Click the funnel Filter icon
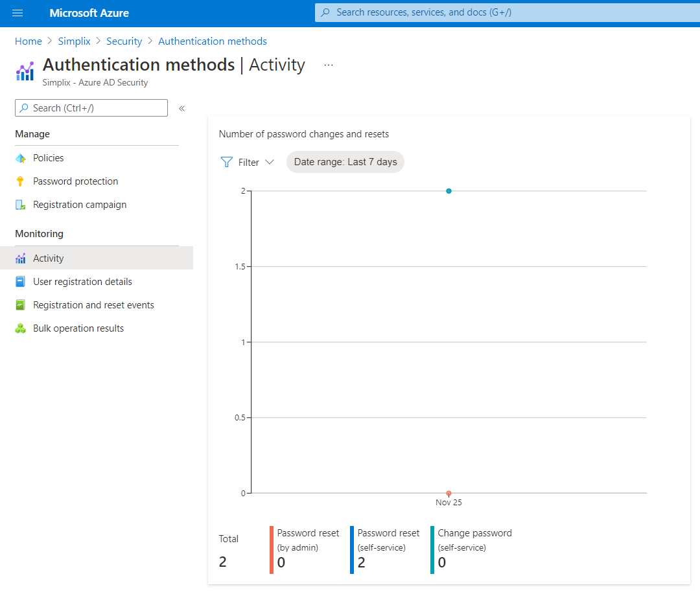Viewport: 700px width, 594px height. [x=227, y=162]
